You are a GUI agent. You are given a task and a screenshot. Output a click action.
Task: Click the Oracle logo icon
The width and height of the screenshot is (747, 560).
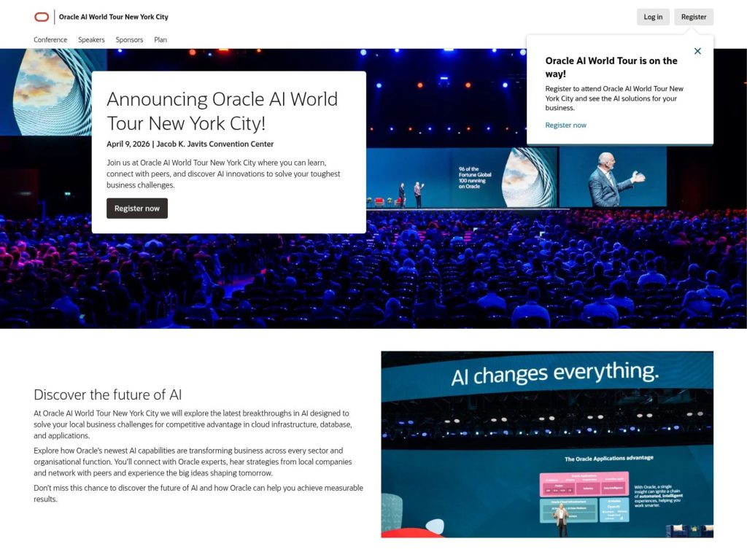41,16
